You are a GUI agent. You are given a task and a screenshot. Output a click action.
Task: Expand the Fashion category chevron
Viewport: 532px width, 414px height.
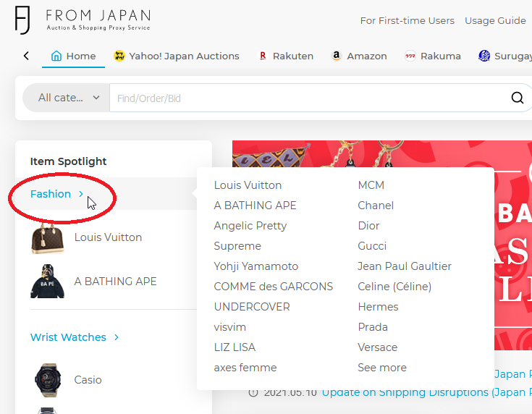point(81,194)
